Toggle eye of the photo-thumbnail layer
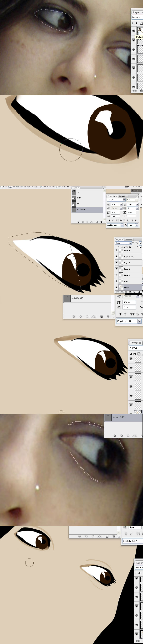 click(x=133, y=31)
